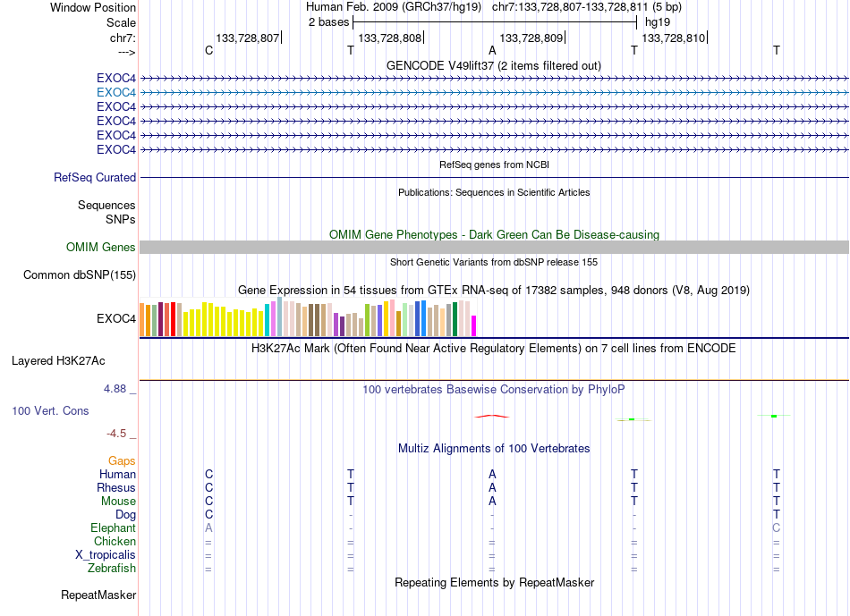Click the Layered H3K27Ac track label
The height and width of the screenshot is (616, 850).
click(58, 361)
